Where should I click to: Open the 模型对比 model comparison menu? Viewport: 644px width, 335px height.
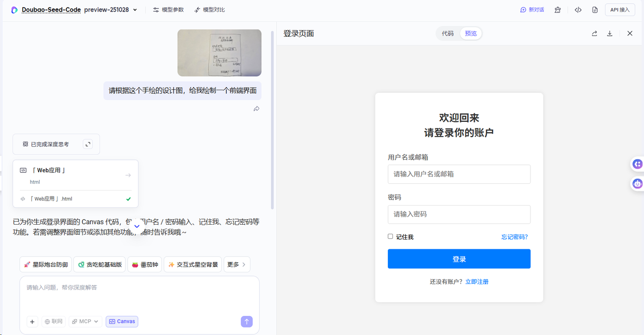point(209,10)
